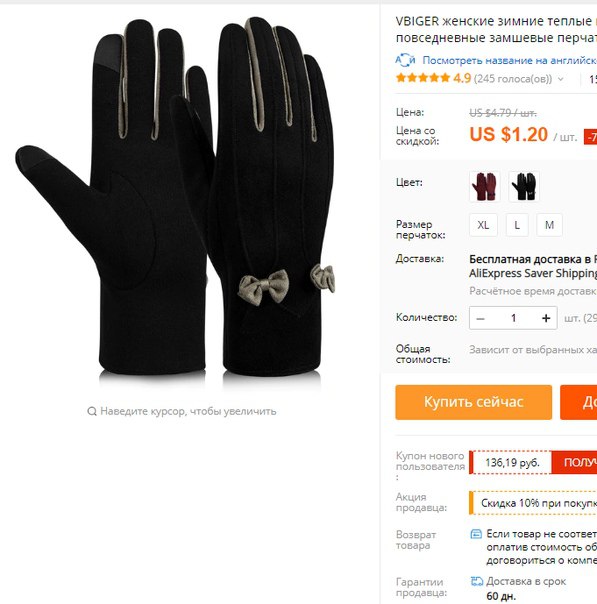Choose glove size L
The image size is (597, 604).
pos(517,225)
